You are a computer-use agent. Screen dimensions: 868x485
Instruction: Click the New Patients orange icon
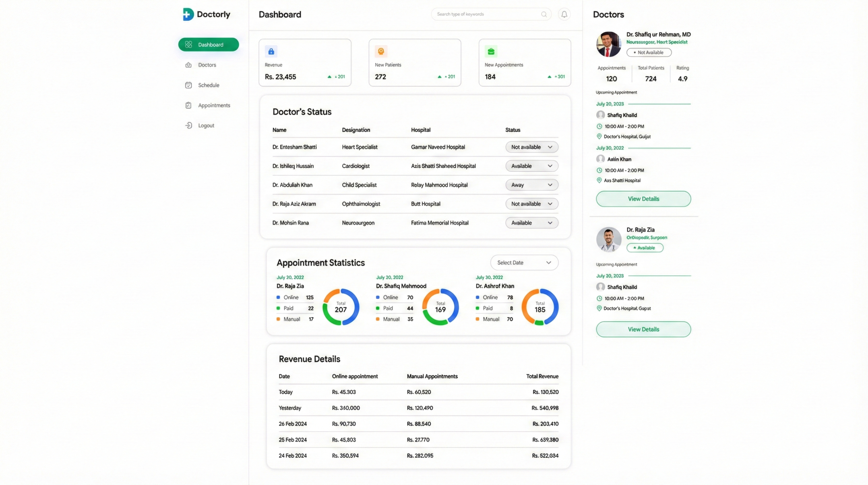pyautogui.click(x=381, y=51)
